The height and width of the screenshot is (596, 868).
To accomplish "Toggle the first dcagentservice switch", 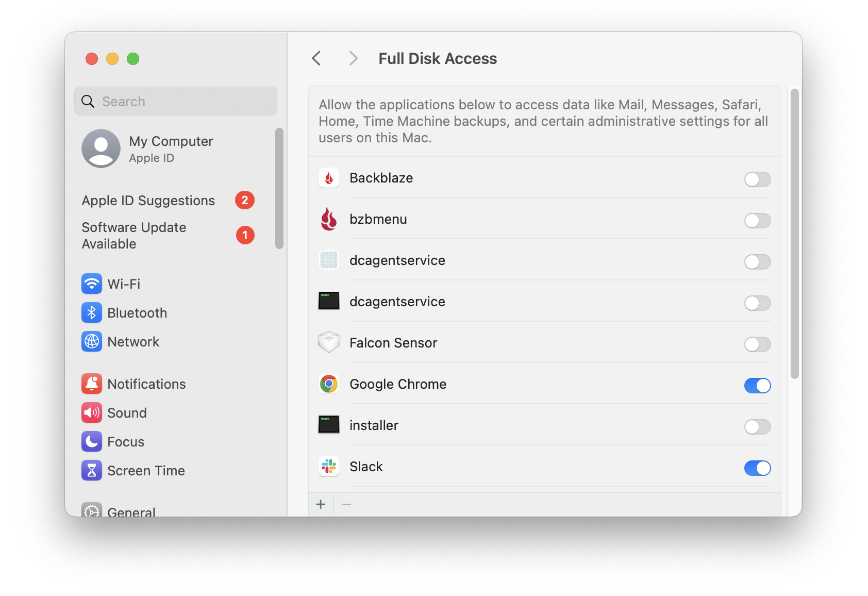I will click(757, 262).
